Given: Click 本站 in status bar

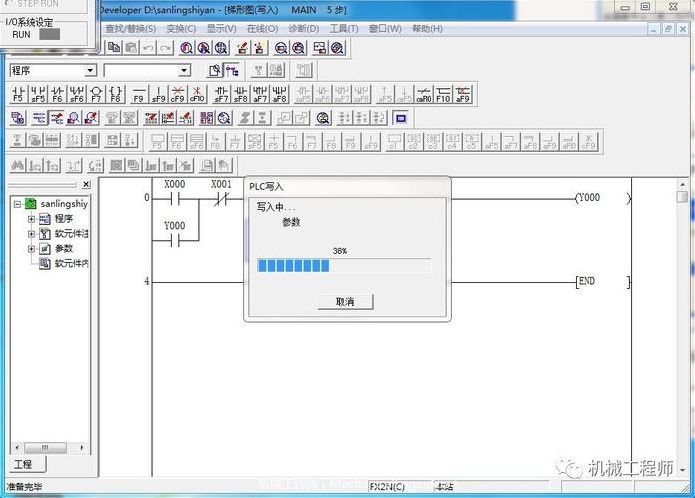Looking at the screenshot, I should (445, 486).
